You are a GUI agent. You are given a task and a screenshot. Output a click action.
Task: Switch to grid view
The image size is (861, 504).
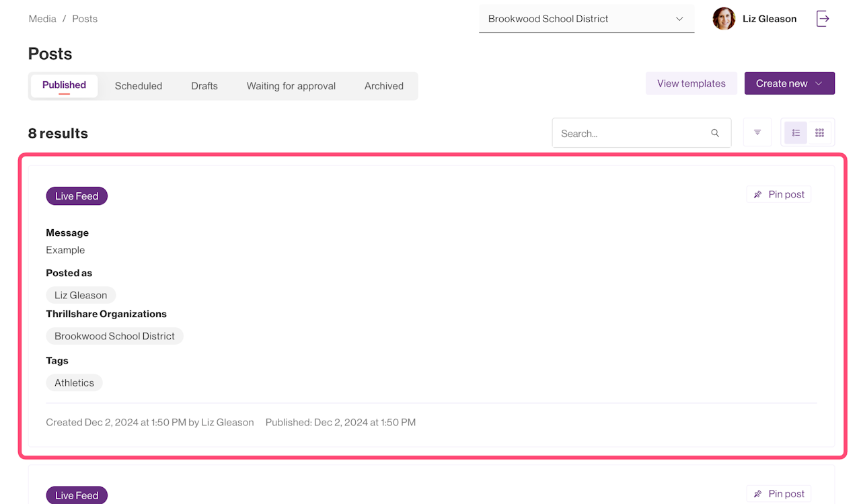pyautogui.click(x=819, y=133)
